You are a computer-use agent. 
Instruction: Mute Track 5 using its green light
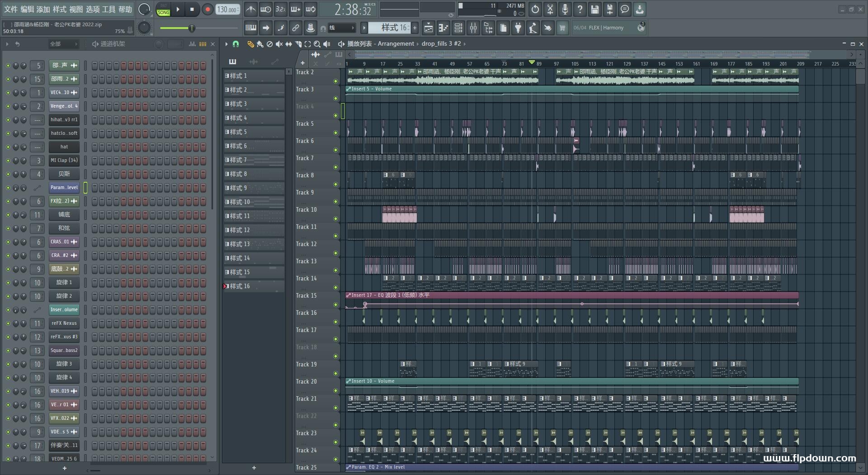coord(335,133)
